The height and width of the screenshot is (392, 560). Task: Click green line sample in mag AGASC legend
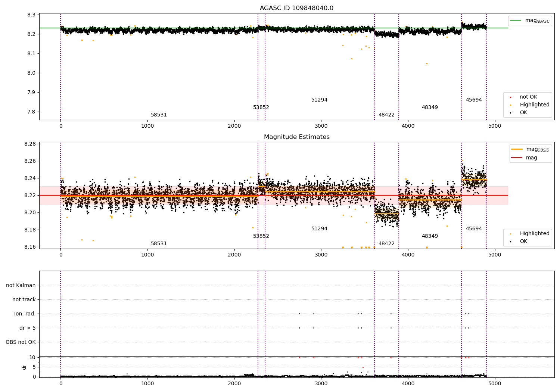click(516, 21)
